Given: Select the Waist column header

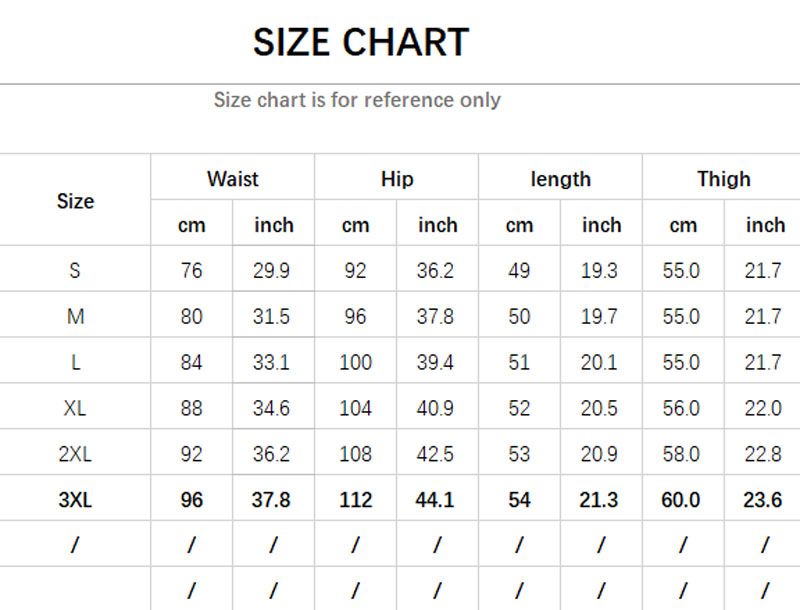Looking at the screenshot, I should pos(232,179).
